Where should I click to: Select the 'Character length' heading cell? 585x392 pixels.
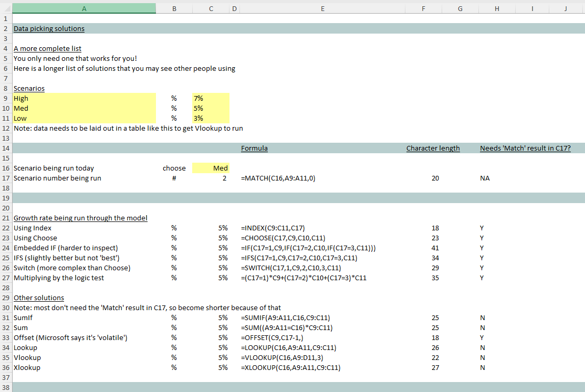[x=433, y=149]
